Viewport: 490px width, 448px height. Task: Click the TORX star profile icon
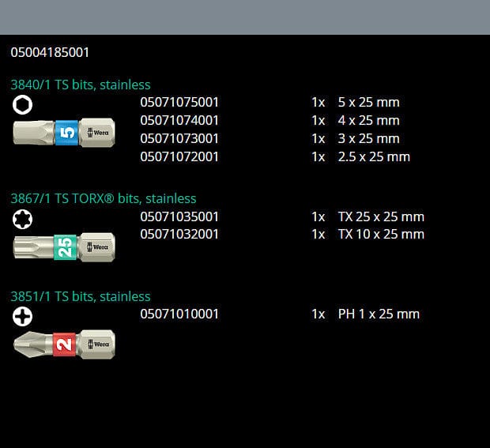pos(23,219)
